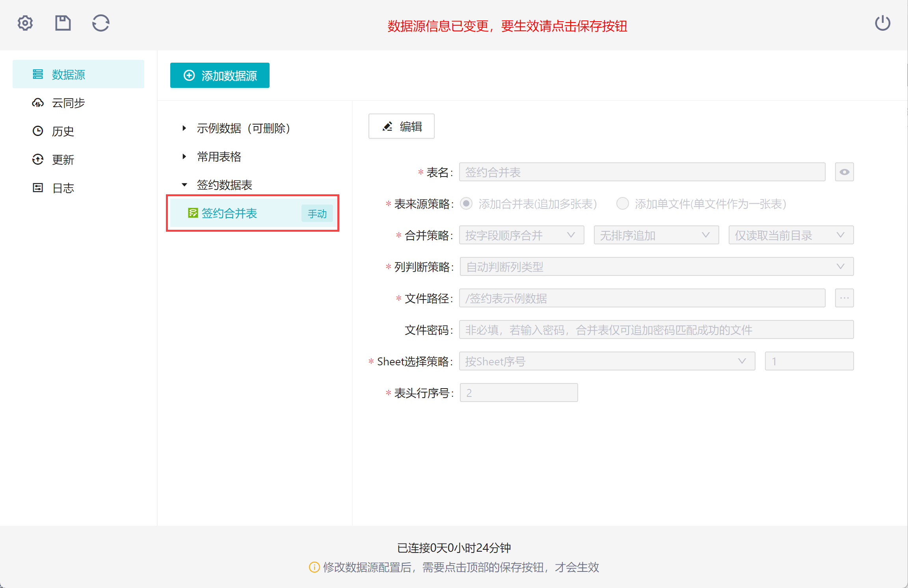
Task: Click the 添加数据源 button
Action: coord(220,75)
